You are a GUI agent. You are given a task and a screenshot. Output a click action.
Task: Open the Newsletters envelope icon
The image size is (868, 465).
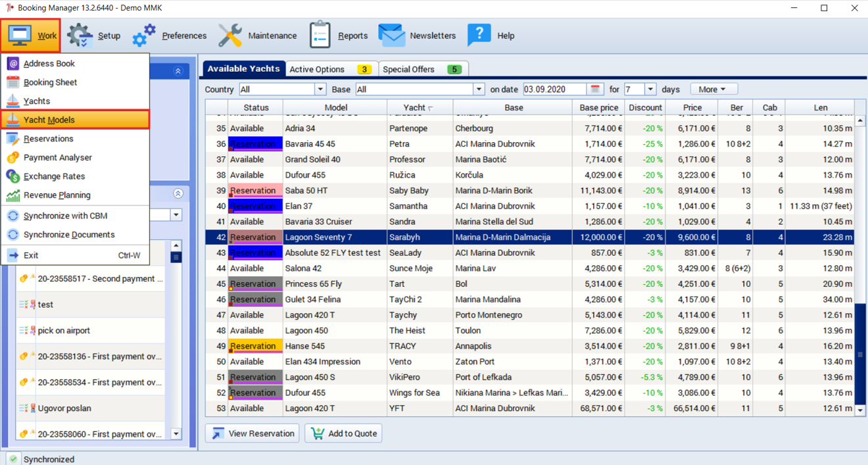[x=391, y=36]
